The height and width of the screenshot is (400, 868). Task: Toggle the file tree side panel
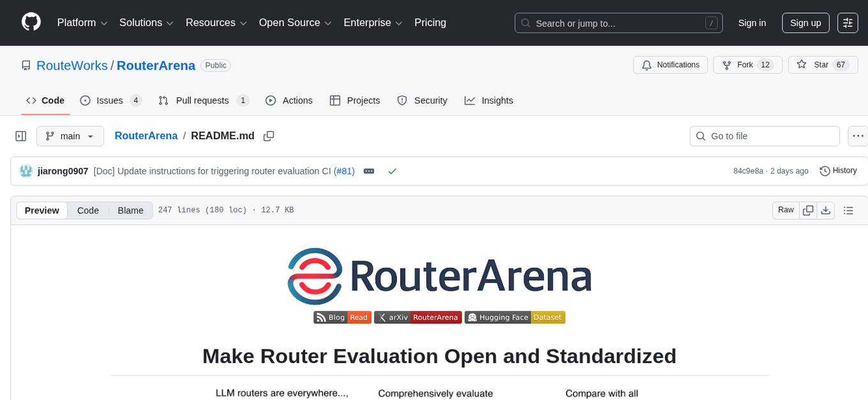[x=20, y=135]
